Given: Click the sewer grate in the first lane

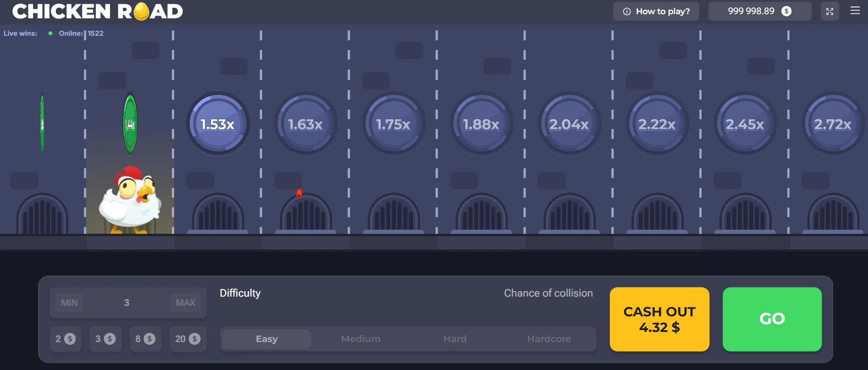Looking at the screenshot, I should tap(42, 214).
